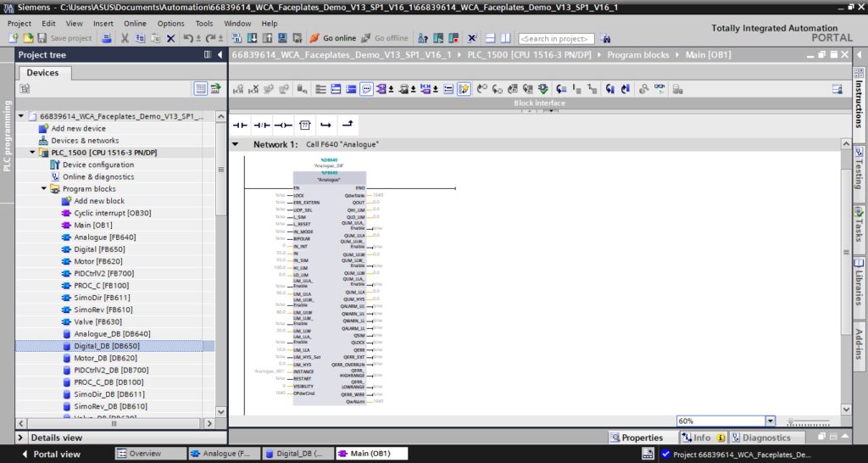The height and width of the screenshot is (463, 868).
Task: Open accessible devices icon
Action: click(423, 38)
